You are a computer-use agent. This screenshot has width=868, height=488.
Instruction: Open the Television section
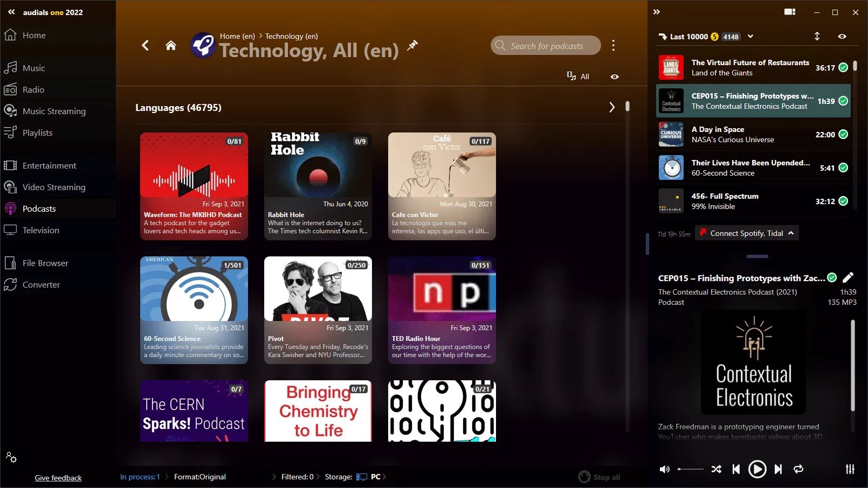point(58,230)
